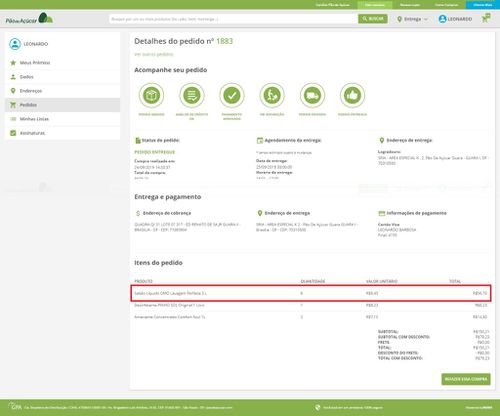Click the Pão de Açúcar logo

pos(29,19)
